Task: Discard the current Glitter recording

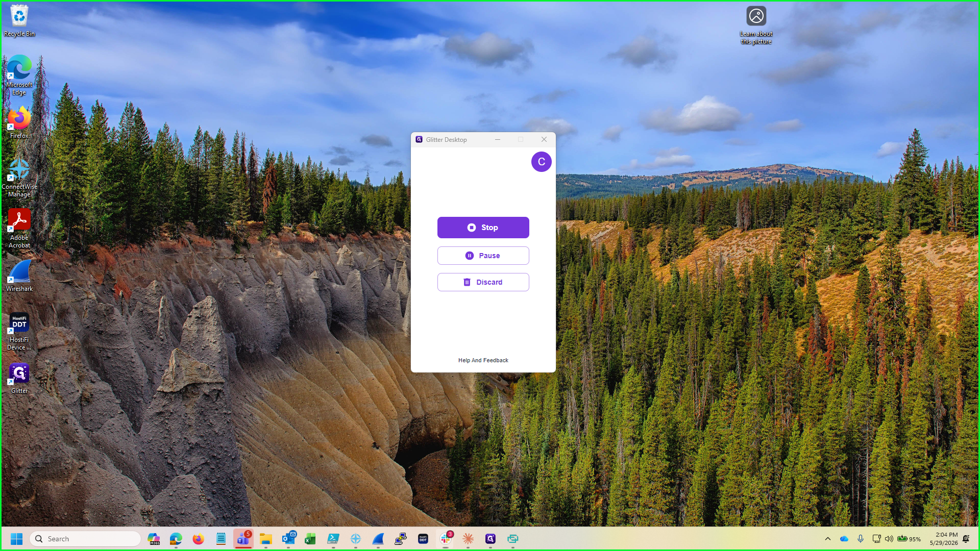Action: 483,282
